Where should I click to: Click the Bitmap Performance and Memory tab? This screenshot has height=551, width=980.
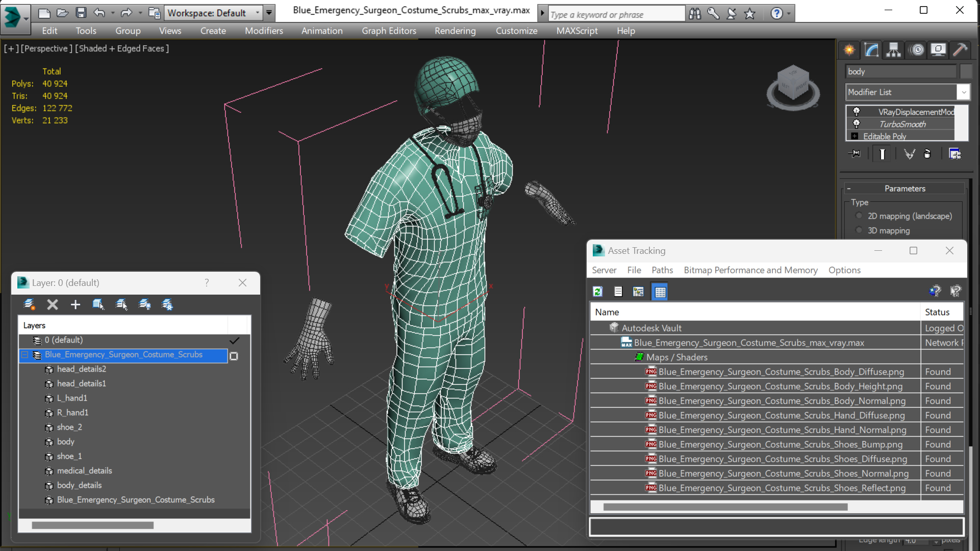pyautogui.click(x=750, y=270)
